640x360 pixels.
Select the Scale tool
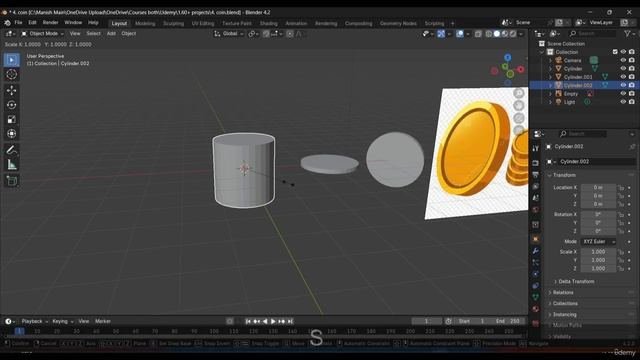11,119
